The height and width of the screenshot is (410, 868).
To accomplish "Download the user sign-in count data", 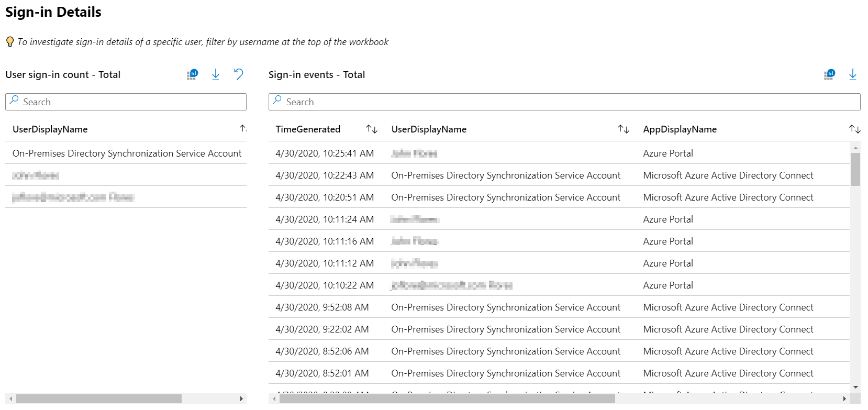I will pyautogui.click(x=216, y=75).
